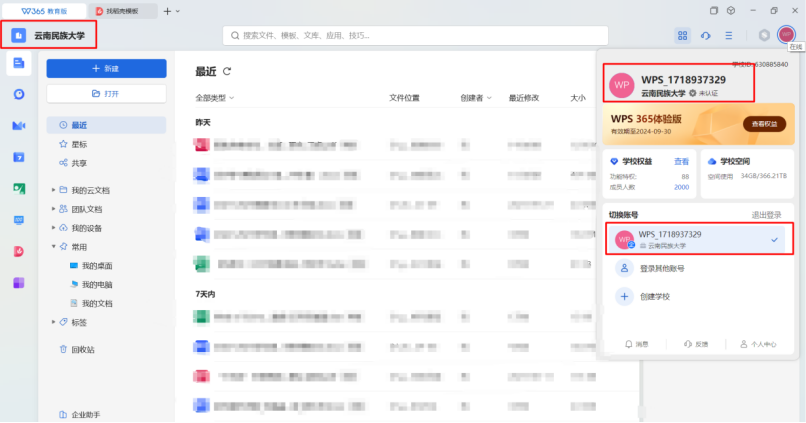Click the headset support icon in toolbar
Image resolution: width=806 pixels, height=423 pixels.
point(706,35)
